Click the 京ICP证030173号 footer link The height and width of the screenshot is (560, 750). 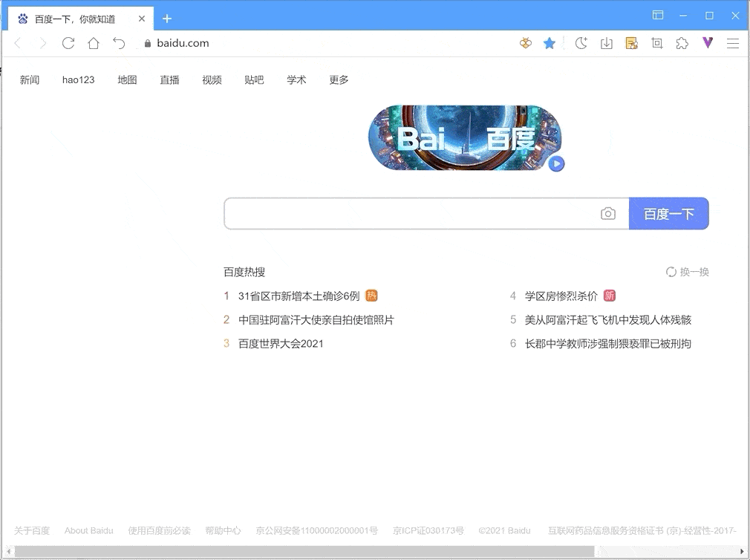click(x=428, y=530)
